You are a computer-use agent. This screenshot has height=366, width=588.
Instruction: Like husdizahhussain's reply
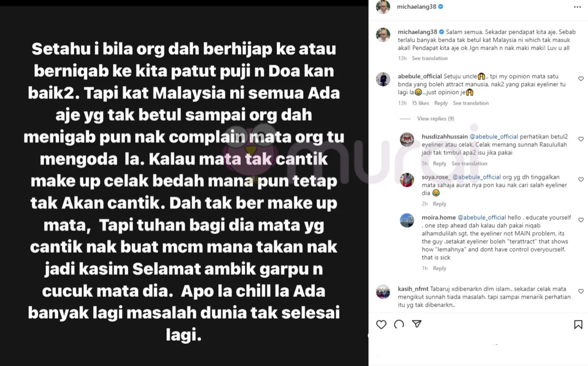coord(581,139)
